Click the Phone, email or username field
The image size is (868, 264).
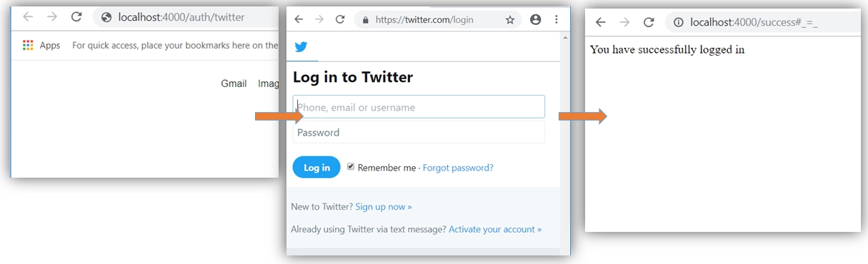(419, 107)
